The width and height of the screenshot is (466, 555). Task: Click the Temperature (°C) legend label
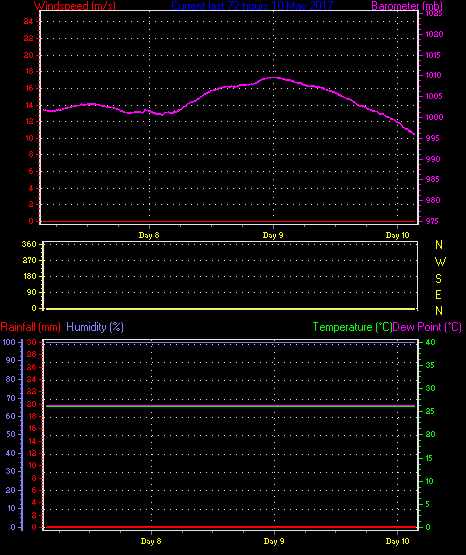[352, 327]
